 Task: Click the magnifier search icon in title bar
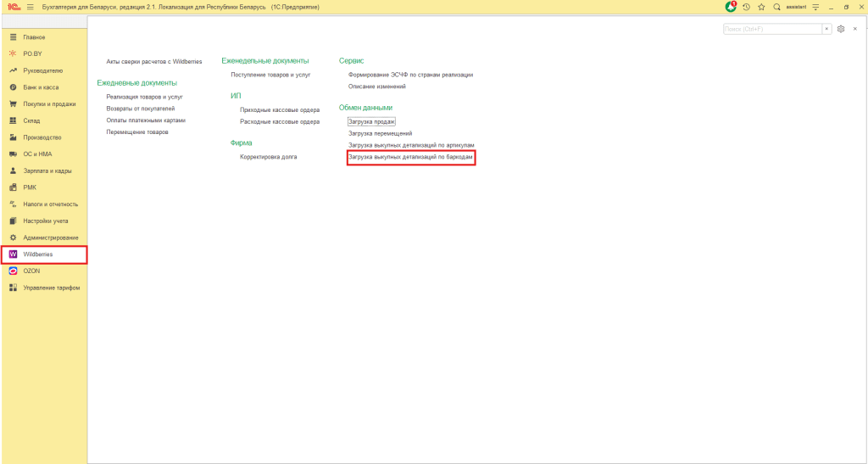[x=776, y=7]
